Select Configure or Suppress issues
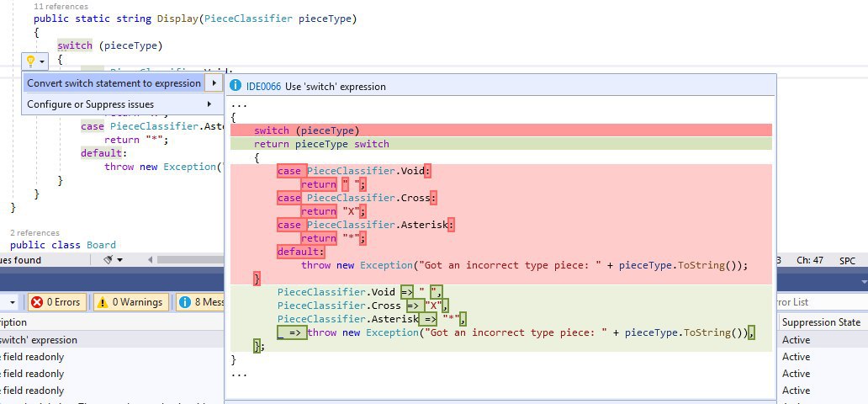The height and width of the screenshot is (404, 868). (x=90, y=104)
